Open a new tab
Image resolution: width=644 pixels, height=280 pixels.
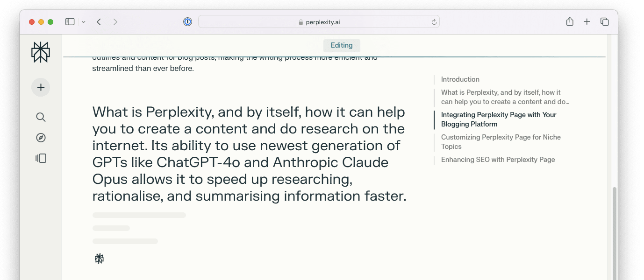coord(587,22)
